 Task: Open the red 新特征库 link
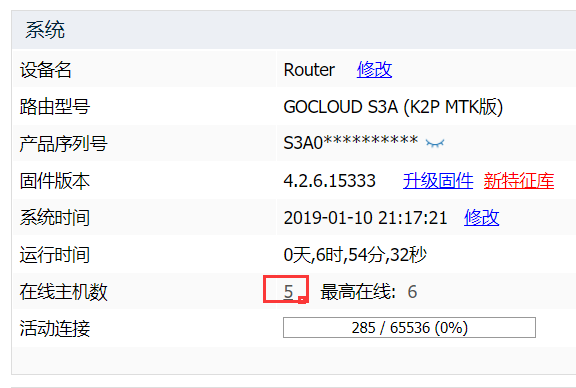[519, 181]
